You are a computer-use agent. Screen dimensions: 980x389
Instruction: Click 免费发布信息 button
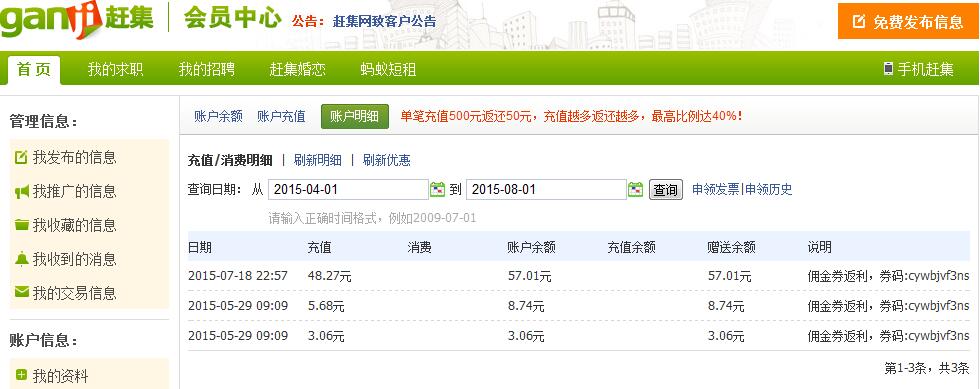click(x=908, y=22)
